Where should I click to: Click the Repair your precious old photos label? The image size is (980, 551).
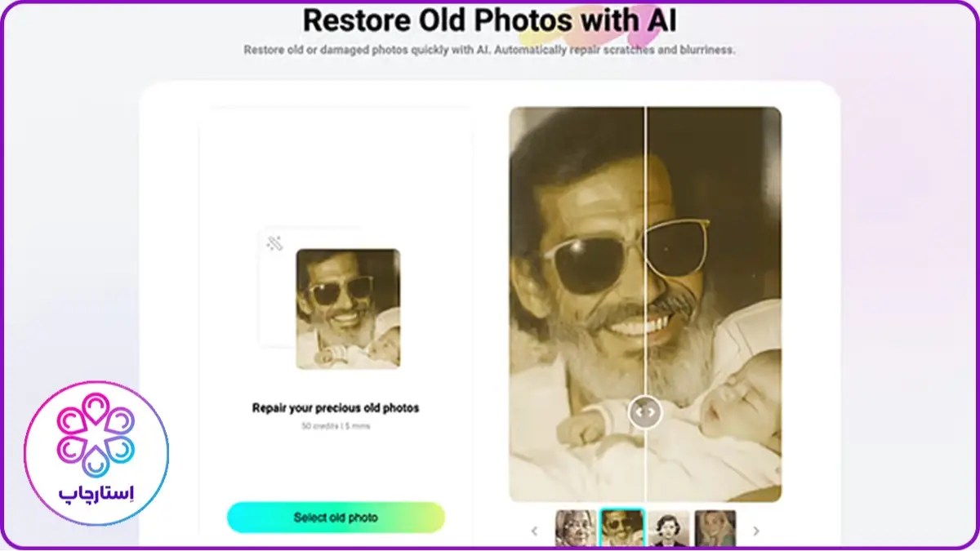(336, 407)
